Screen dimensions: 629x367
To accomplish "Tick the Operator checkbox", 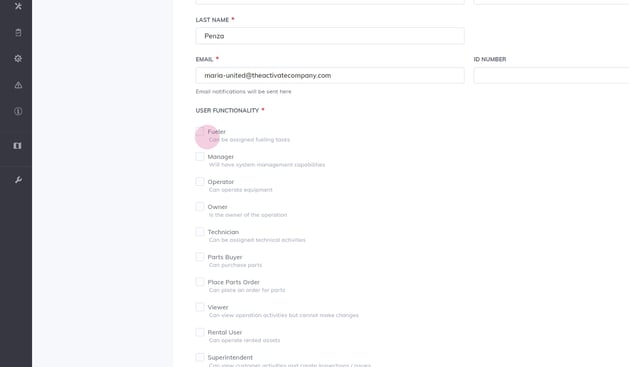I will (x=200, y=182).
